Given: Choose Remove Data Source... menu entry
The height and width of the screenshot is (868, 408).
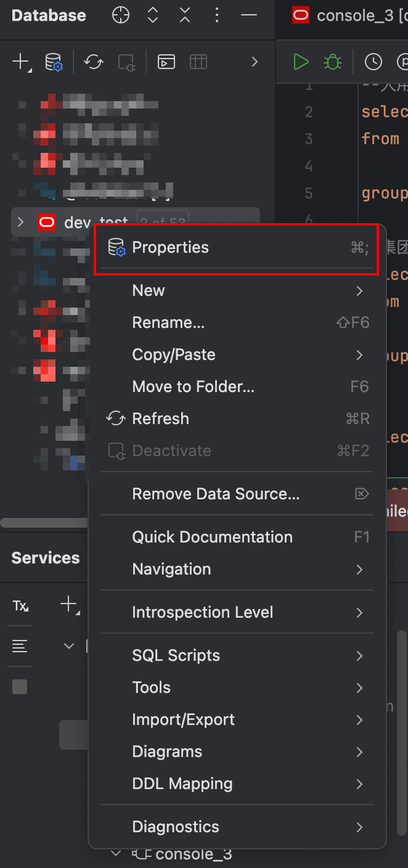Looking at the screenshot, I should [216, 494].
